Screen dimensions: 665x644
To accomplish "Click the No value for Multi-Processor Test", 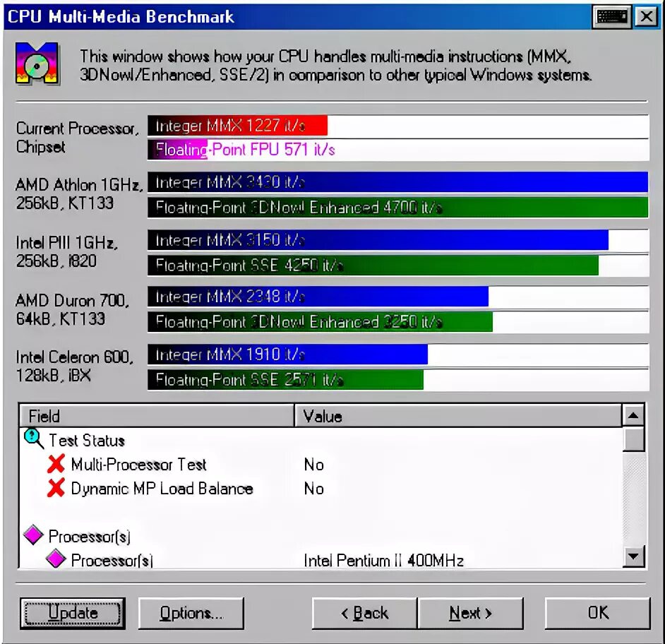I will 314,465.
